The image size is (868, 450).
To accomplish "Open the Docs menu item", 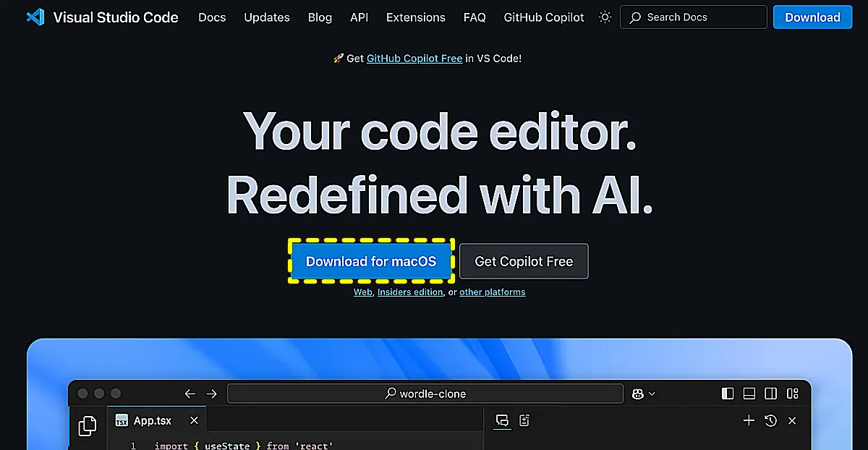I will (212, 17).
